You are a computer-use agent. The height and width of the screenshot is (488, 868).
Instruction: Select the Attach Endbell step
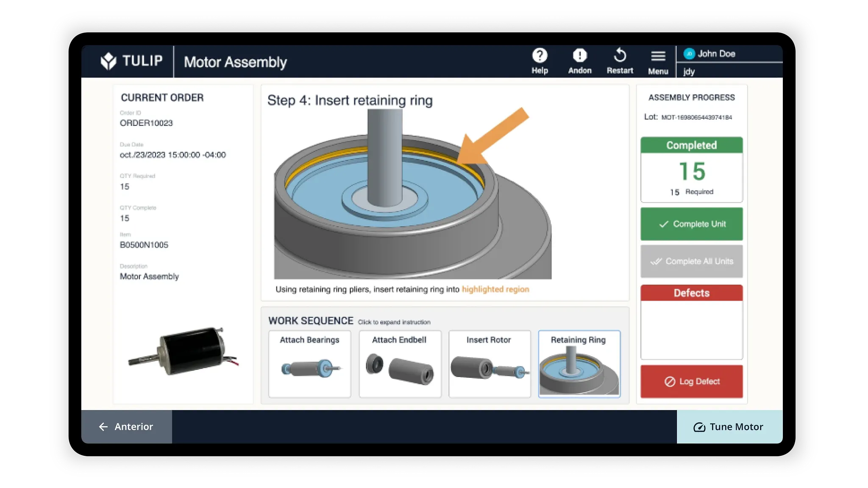tap(400, 363)
